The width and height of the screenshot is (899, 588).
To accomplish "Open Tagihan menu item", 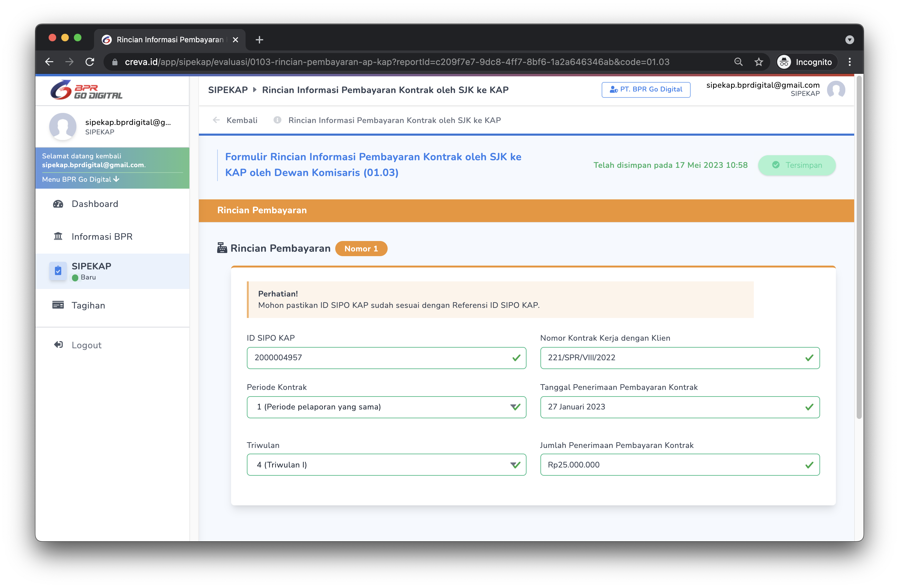I will (113, 305).
